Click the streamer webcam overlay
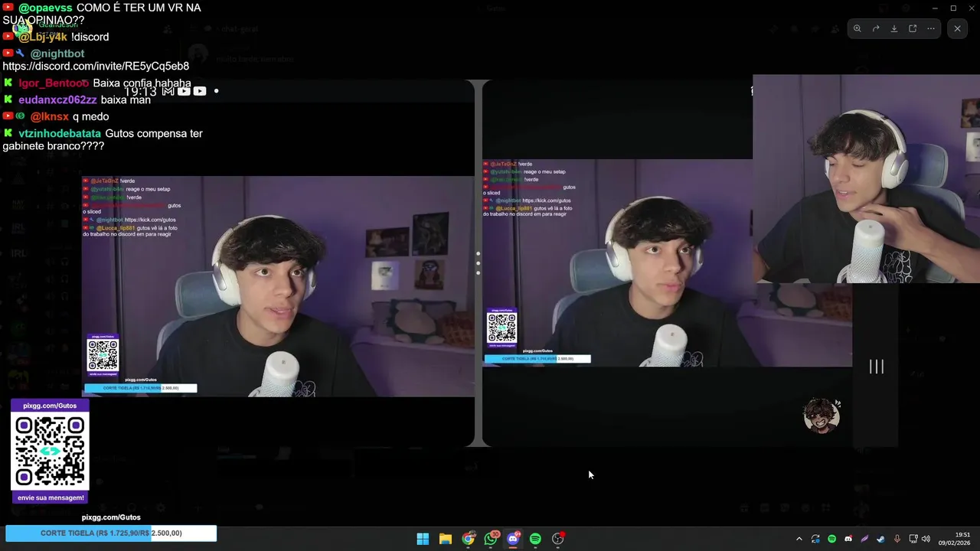The height and width of the screenshot is (551, 980). (866, 179)
